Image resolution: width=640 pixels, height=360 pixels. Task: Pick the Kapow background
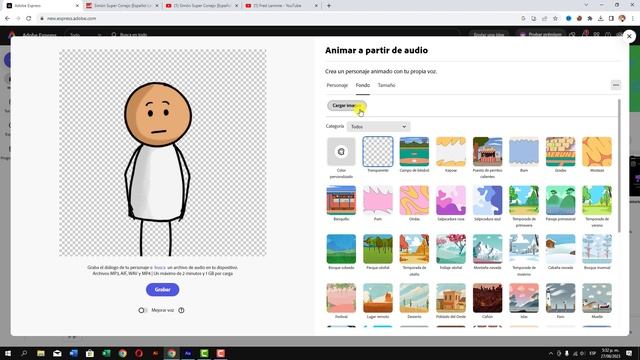point(451,152)
